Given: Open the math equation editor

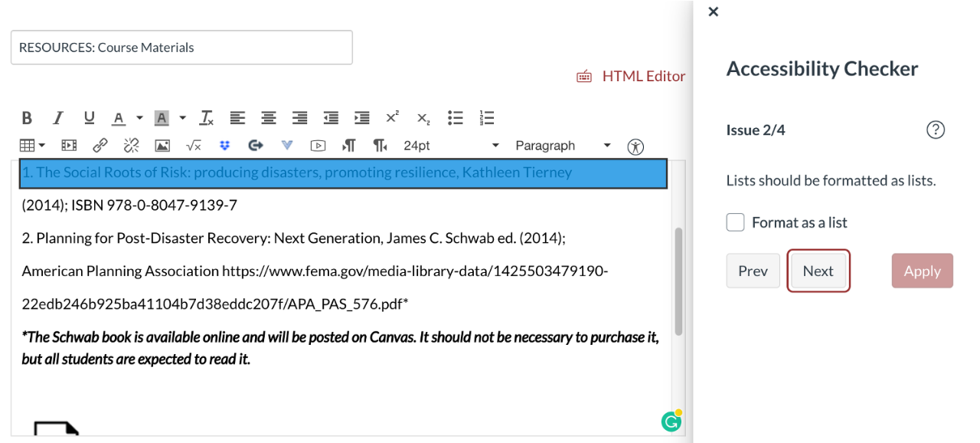Looking at the screenshot, I should point(194,146).
